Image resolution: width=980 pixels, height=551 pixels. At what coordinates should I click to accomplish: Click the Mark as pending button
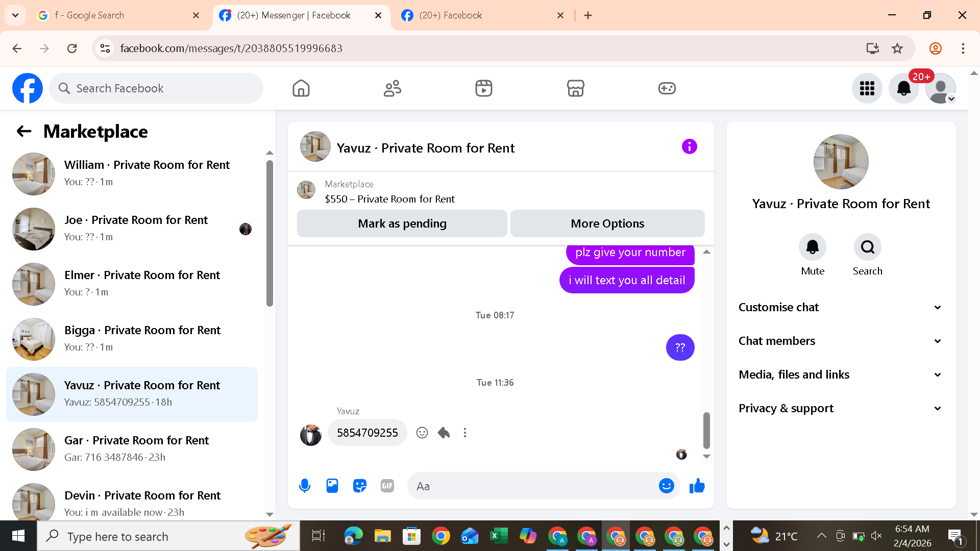click(x=402, y=223)
